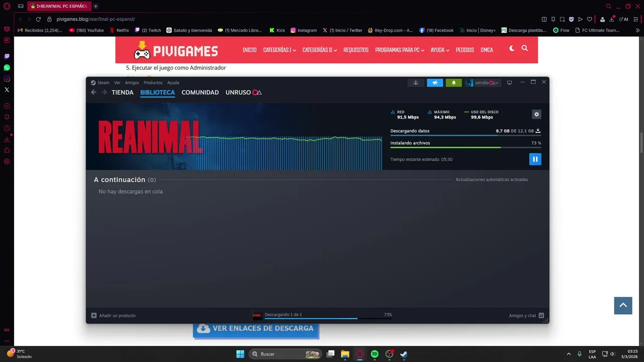Open Windows Start menu

pyautogui.click(x=240, y=354)
